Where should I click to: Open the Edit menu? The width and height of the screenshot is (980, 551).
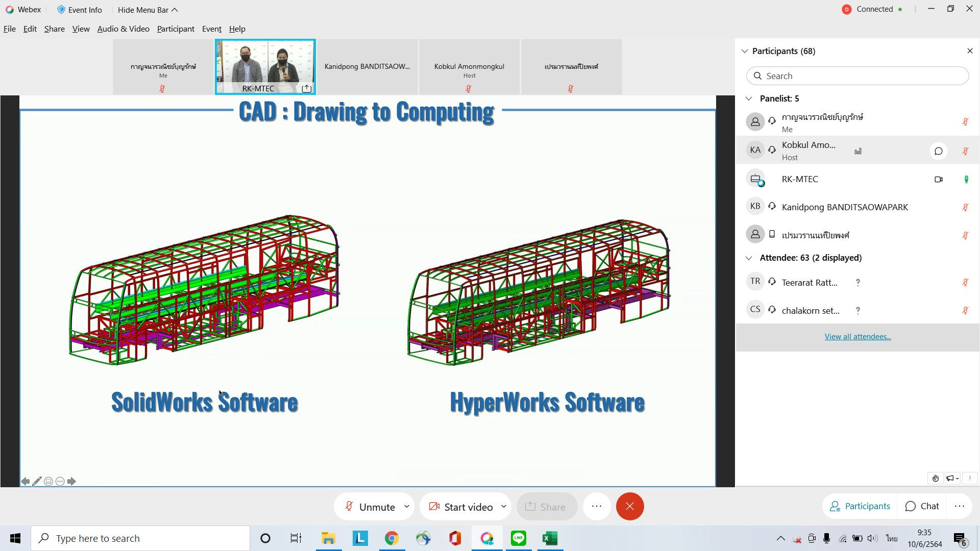(30, 29)
